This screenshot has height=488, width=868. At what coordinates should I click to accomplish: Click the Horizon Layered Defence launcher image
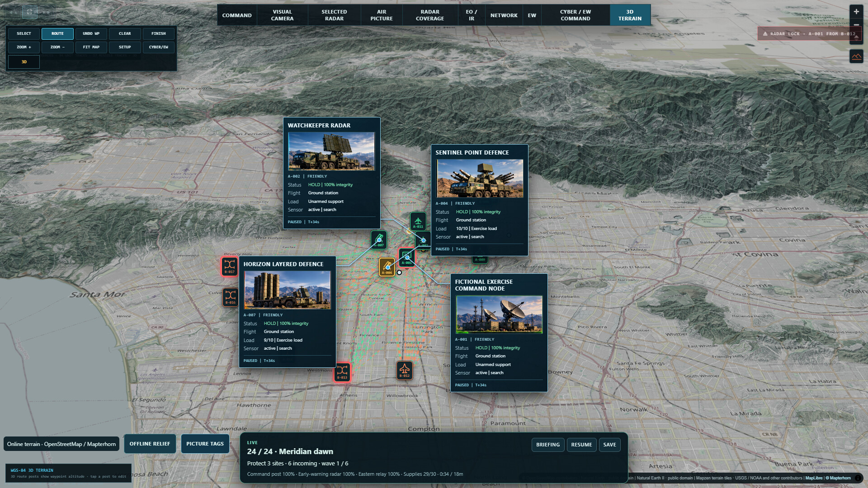click(287, 290)
